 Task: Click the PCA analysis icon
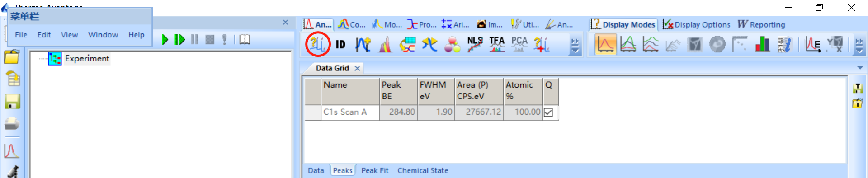519,44
